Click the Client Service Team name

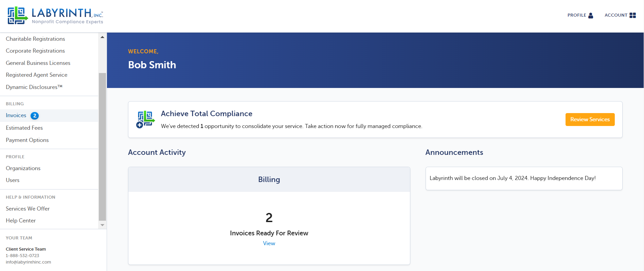26,249
